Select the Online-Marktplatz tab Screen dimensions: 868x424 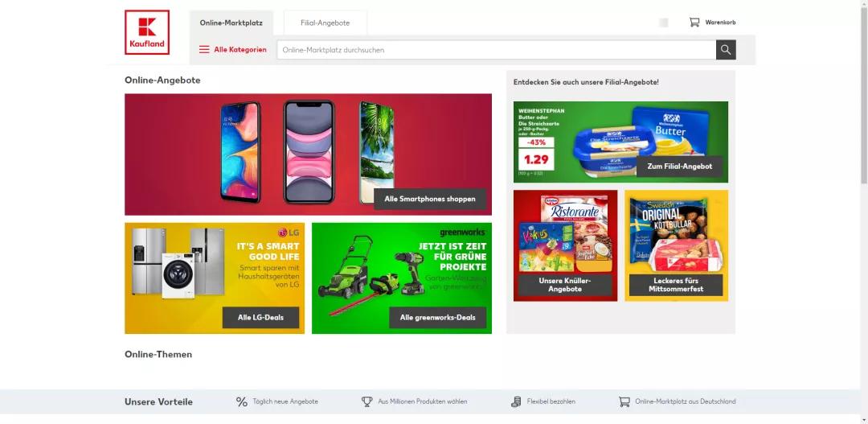[231, 23]
